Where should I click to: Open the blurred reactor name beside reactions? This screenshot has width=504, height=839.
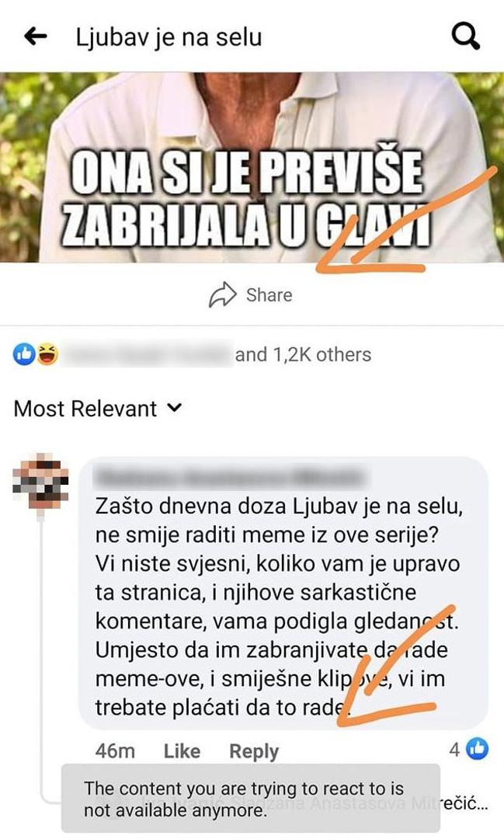(x=147, y=354)
